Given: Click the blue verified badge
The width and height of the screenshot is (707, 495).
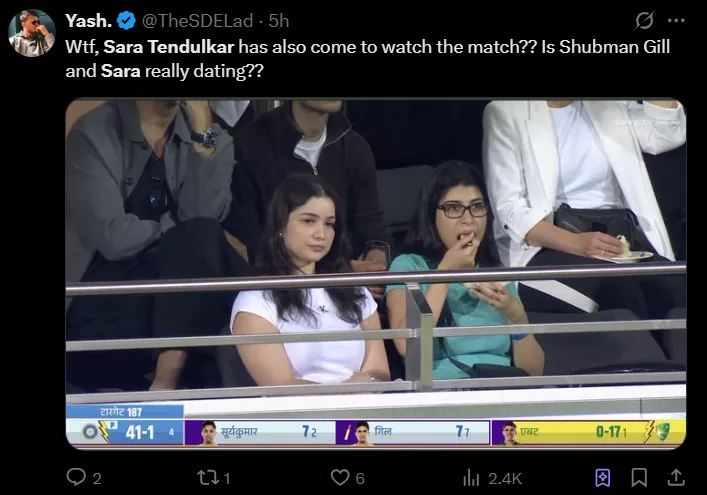Looking at the screenshot, I should click(126, 21).
